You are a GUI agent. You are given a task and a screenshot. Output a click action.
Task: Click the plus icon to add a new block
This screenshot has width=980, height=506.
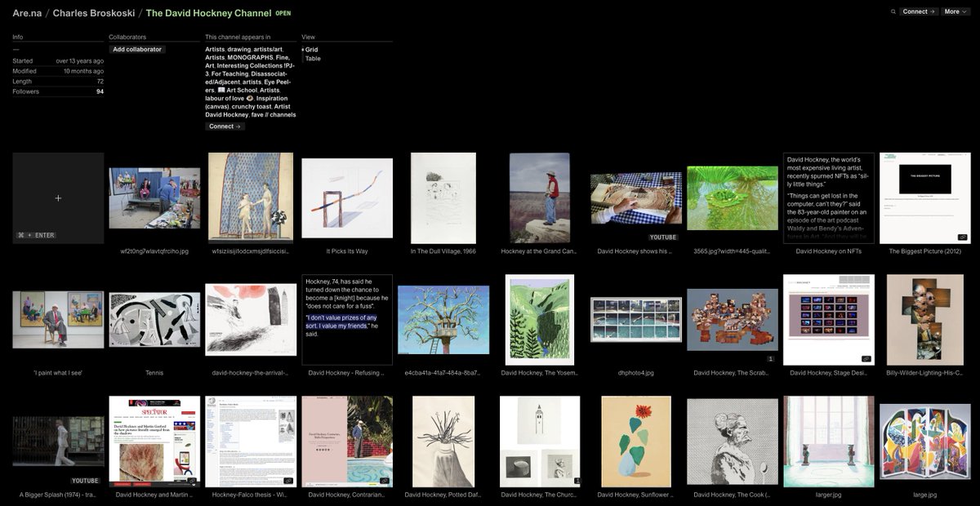[x=58, y=198]
